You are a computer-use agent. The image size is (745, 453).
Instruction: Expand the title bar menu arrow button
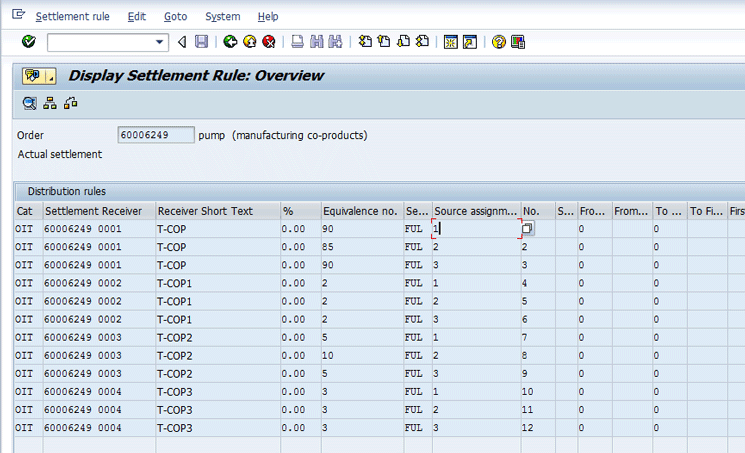pyautogui.click(x=50, y=76)
